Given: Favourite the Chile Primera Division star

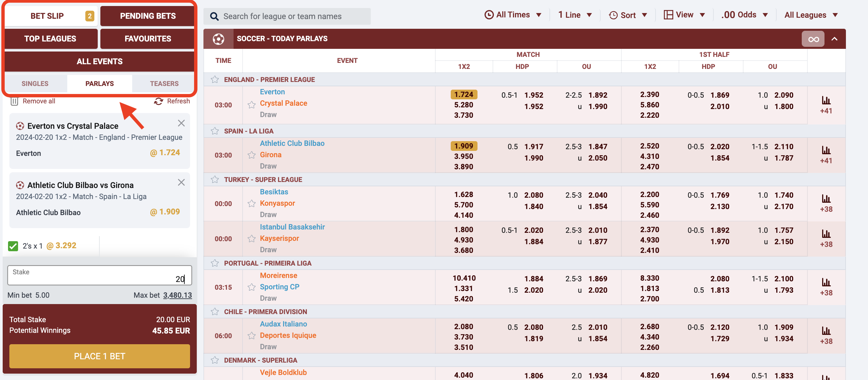Looking at the screenshot, I should point(214,312).
